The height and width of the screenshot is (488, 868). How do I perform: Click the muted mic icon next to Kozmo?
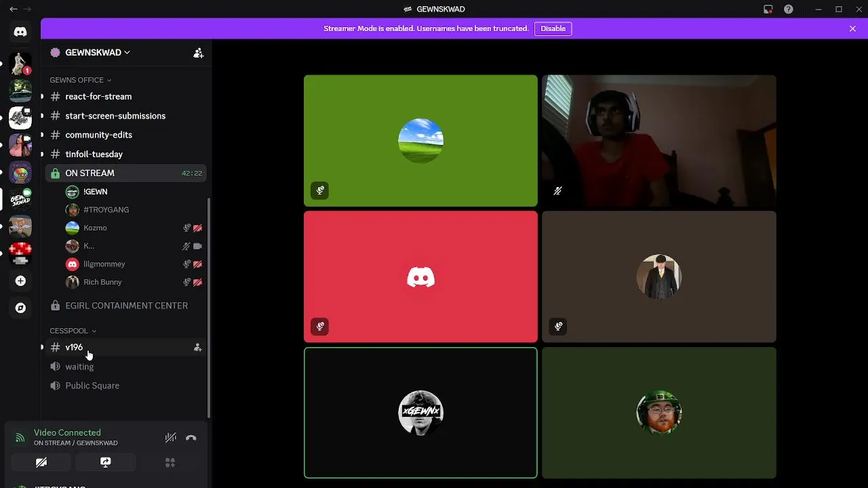click(x=186, y=228)
